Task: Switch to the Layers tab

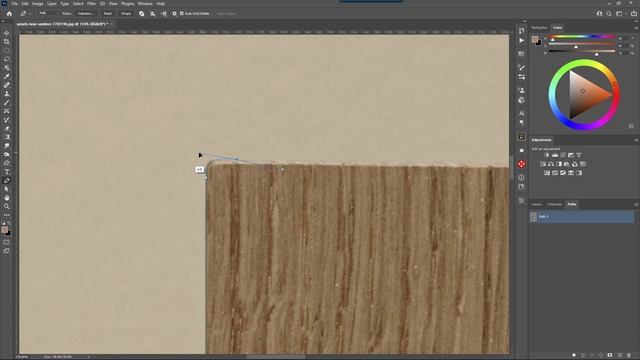Action: click(x=537, y=204)
